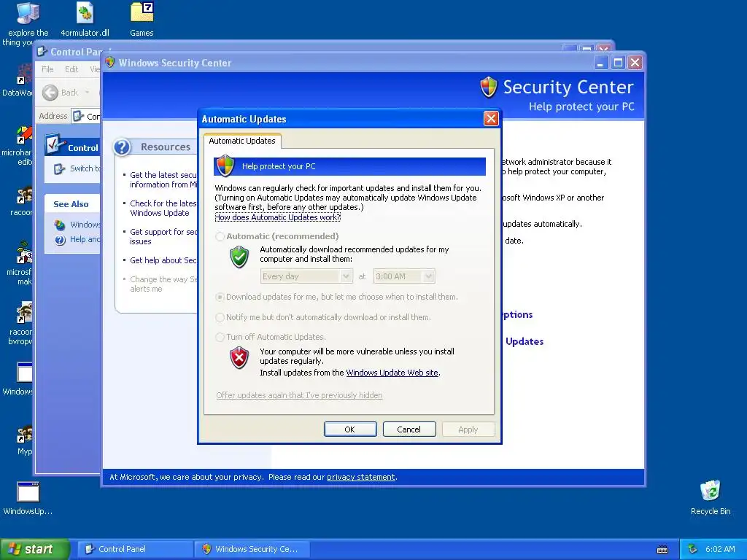Image resolution: width=747 pixels, height=560 pixels.
Task: Click the system tray network icon
Action: 693,549
